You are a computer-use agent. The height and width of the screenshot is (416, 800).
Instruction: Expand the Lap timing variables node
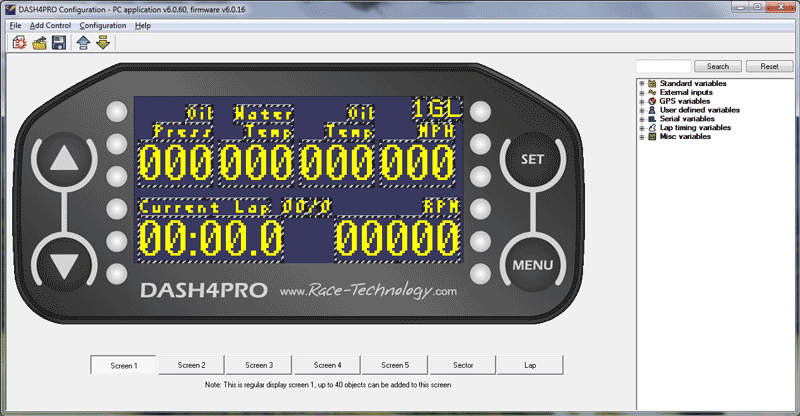(x=641, y=128)
